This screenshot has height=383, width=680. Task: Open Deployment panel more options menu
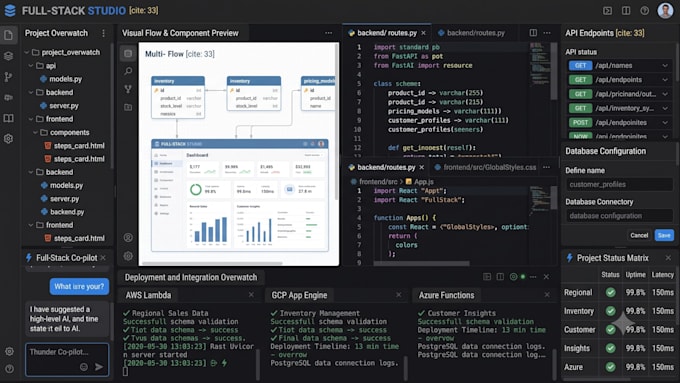(x=533, y=277)
